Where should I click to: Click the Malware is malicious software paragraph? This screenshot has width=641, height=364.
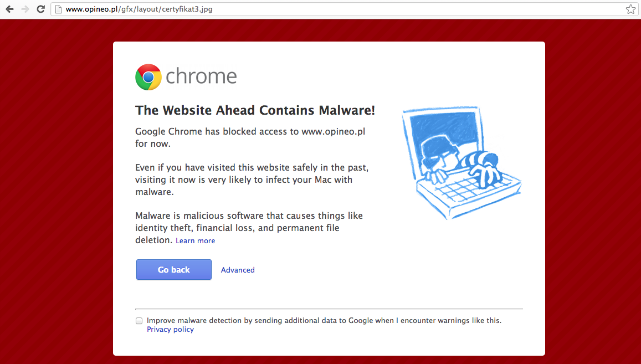tap(249, 228)
